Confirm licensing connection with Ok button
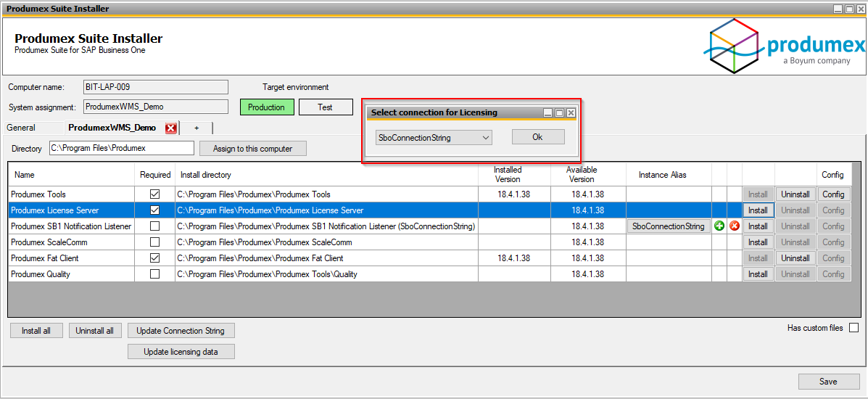 click(x=537, y=137)
